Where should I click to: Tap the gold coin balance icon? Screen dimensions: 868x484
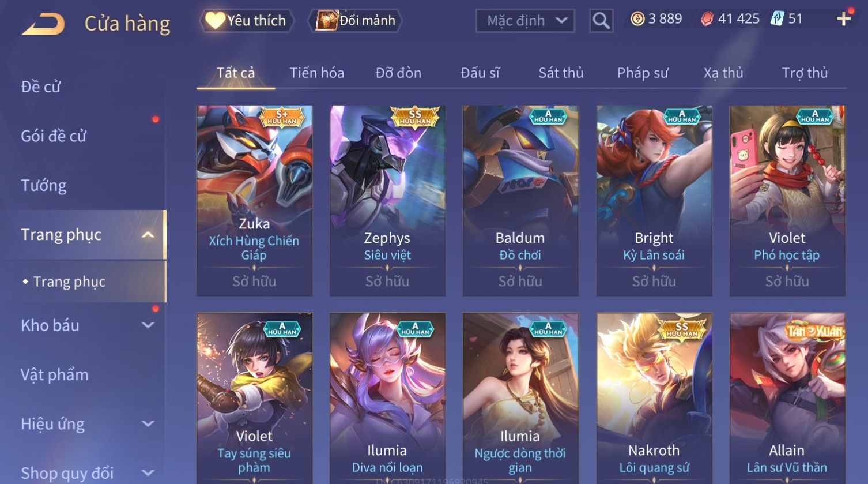point(637,19)
